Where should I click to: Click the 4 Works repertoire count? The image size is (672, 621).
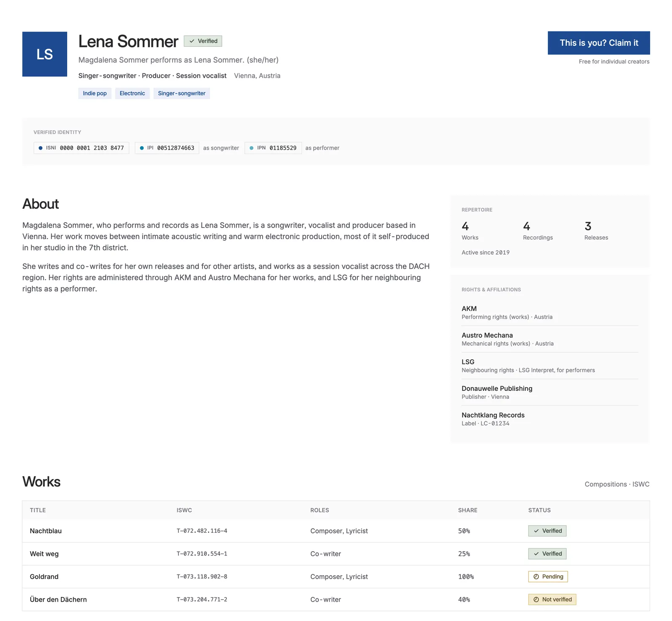(x=470, y=231)
